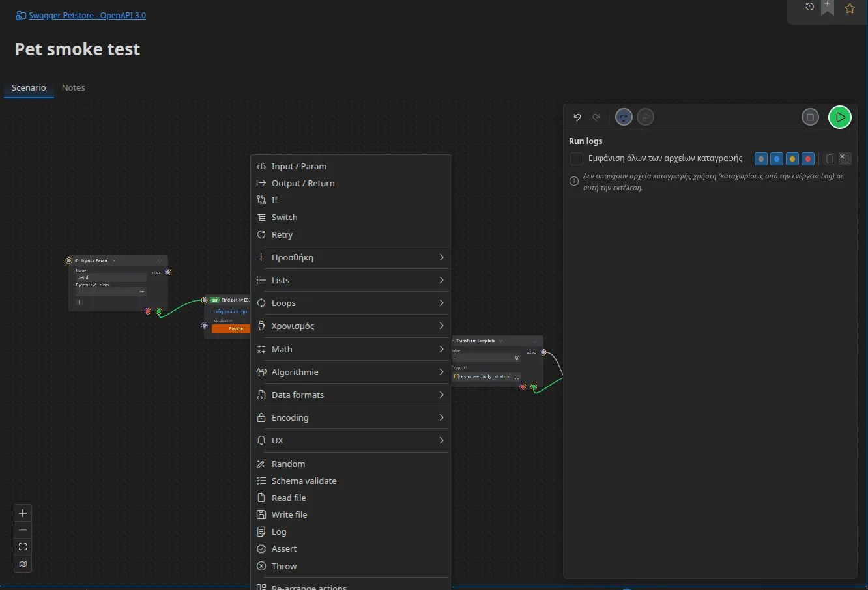Select Schema validate in the context menu

(x=351, y=481)
